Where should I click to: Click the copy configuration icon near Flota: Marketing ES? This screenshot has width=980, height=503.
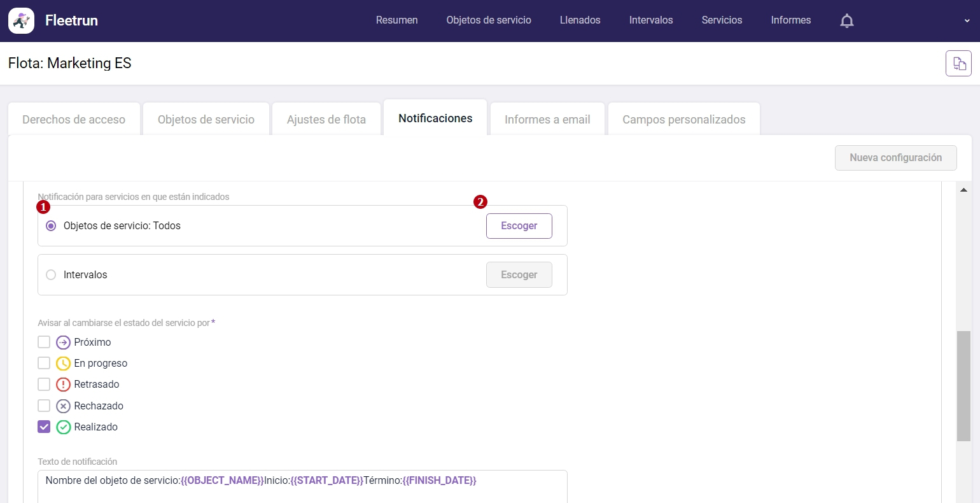tap(958, 63)
